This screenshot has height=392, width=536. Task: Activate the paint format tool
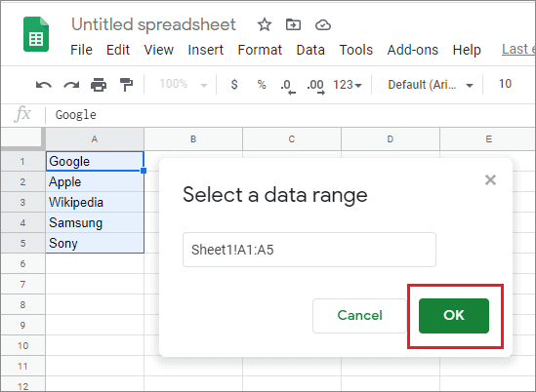[x=126, y=85]
